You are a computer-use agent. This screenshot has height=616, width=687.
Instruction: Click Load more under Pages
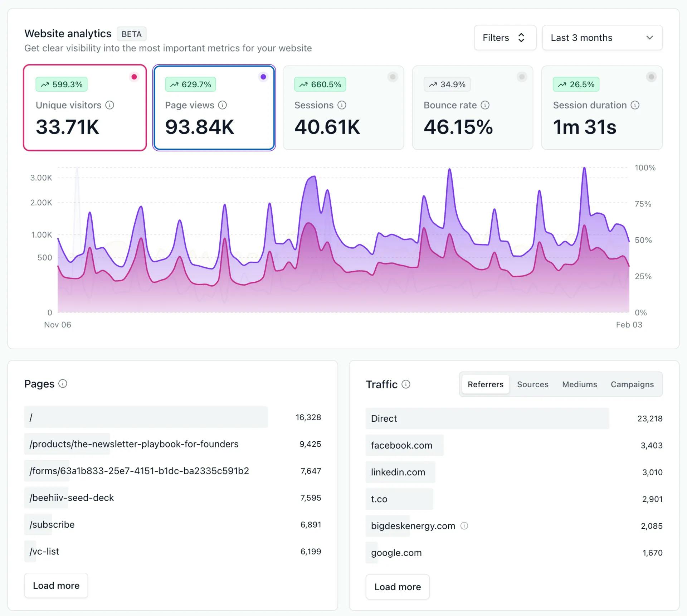(x=56, y=586)
